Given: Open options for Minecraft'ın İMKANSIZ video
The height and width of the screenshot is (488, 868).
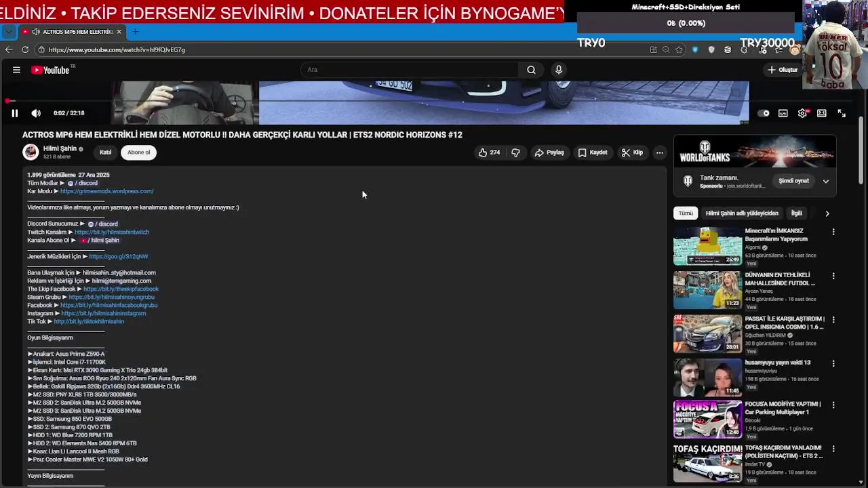Looking at the screenshot, I should click(x=833, y=232).
